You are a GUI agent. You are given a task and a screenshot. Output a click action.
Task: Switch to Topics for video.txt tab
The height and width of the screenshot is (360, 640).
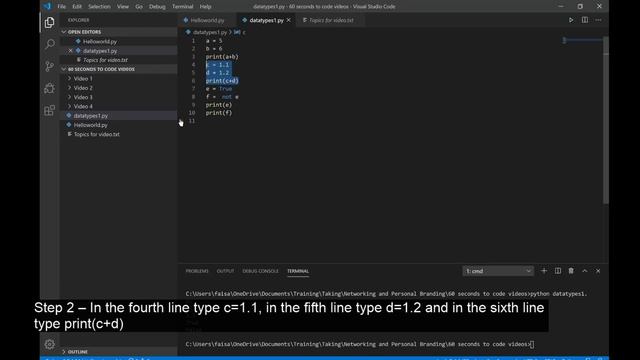click(331, 20)
